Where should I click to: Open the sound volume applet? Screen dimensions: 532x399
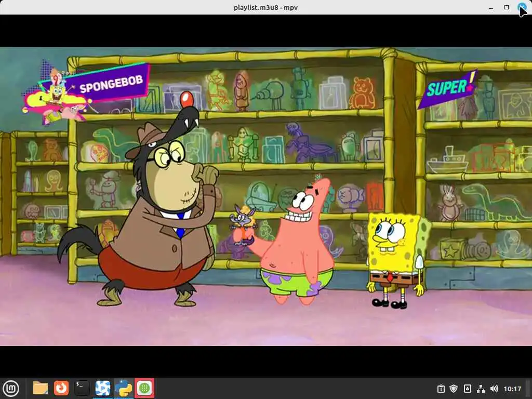click(494, 389)
